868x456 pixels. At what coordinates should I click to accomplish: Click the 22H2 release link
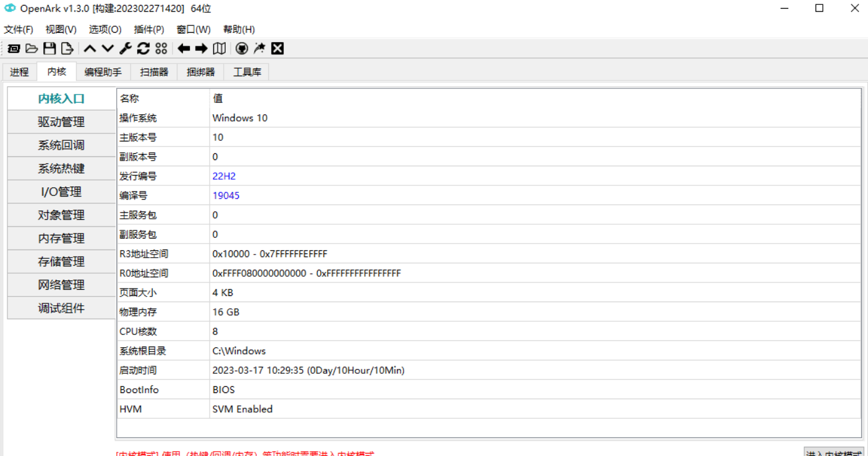click(223, 175)
